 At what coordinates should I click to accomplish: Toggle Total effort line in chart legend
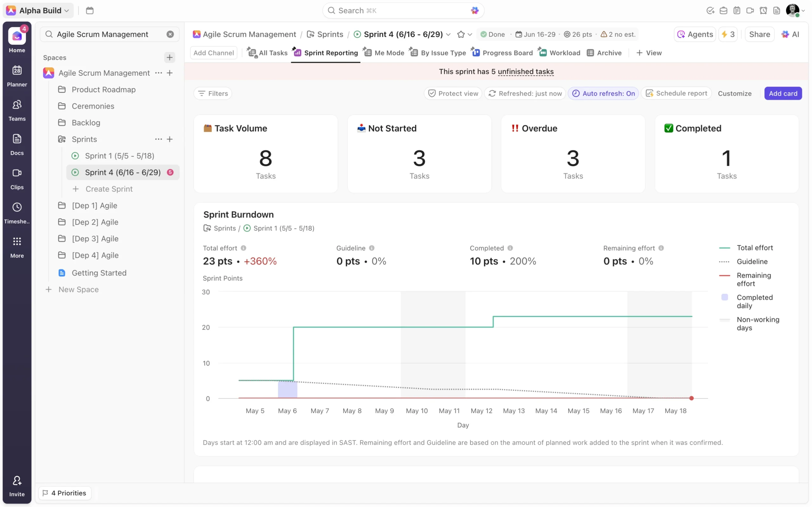(754, 248)
